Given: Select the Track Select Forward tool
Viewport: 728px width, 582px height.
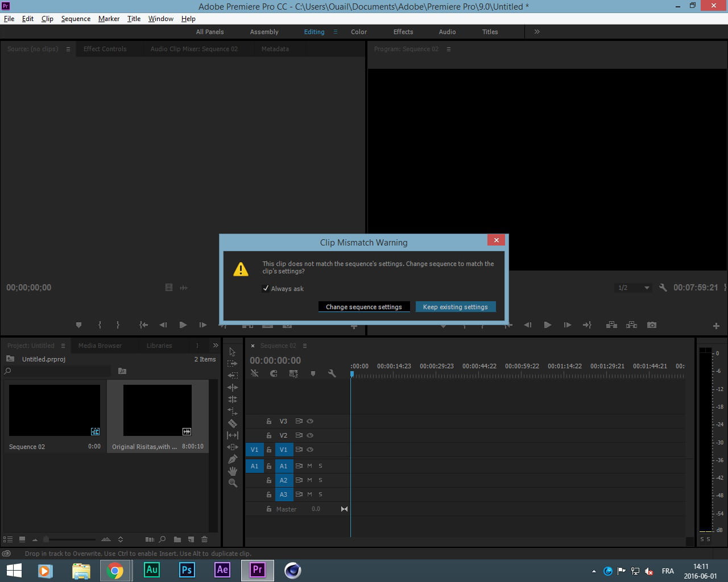Looking at the screenshot, I should (x=232, y=364).
